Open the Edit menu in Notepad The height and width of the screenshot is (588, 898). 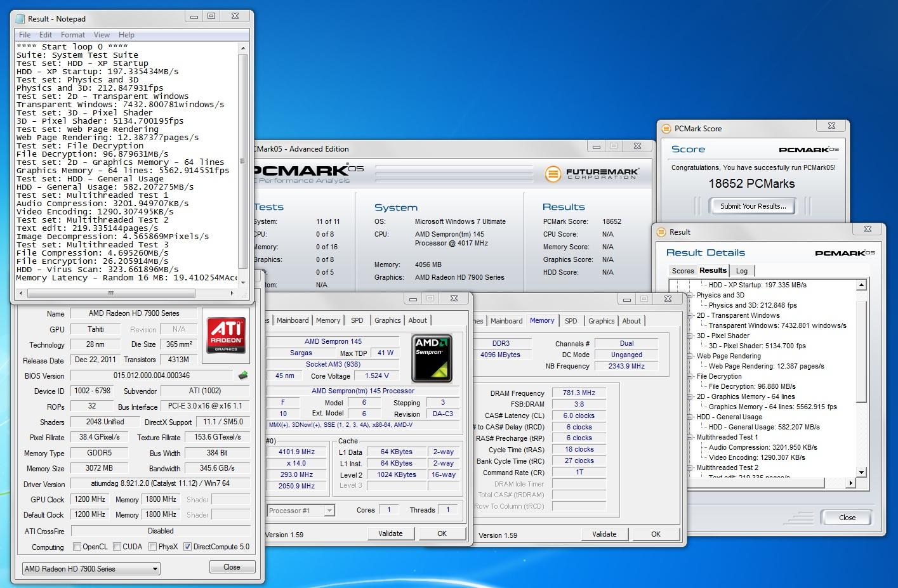click(46, 35)
